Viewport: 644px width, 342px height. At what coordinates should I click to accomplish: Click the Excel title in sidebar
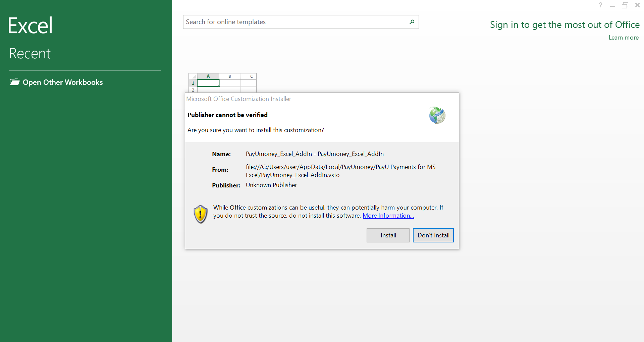(x=30, y=25)
